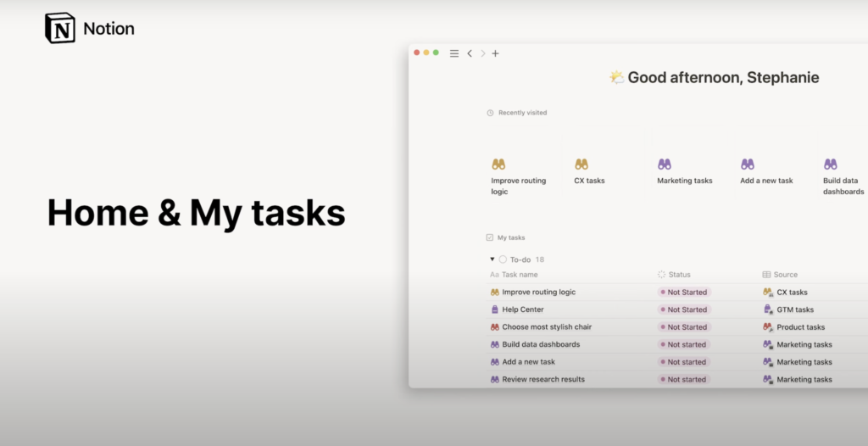Screen dimensions: 868x446
Task: Open status dropdown for Improve routing logic
Action: [x=683, y=293]
